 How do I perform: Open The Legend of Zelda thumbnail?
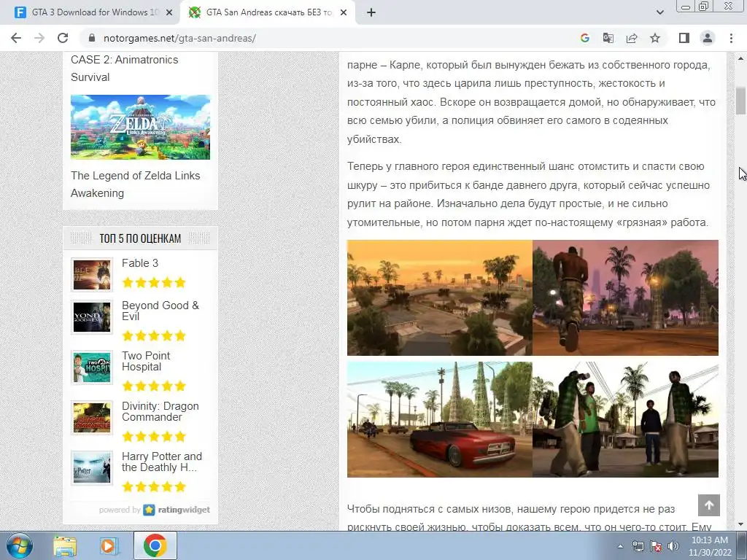click(x=140, y=127)
